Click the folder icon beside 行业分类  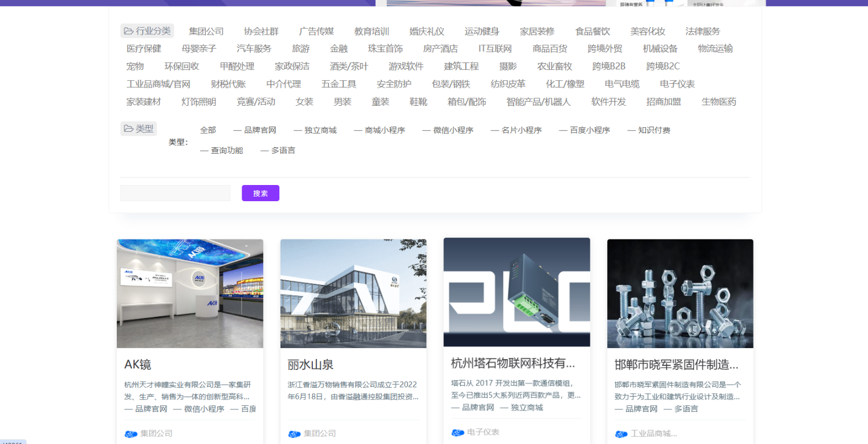click(128, 31)
